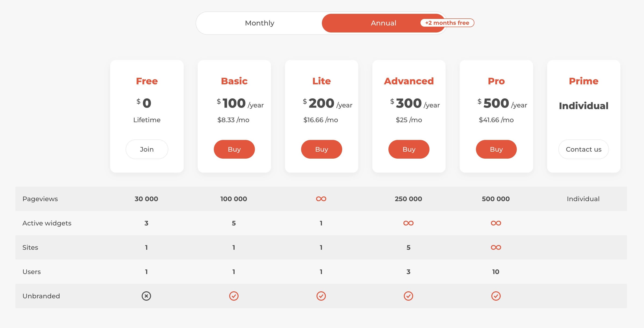This screenshot has height=328, width=644.
Task: Switch pricing to Monthly billing
Action: (x=260, y=23)
